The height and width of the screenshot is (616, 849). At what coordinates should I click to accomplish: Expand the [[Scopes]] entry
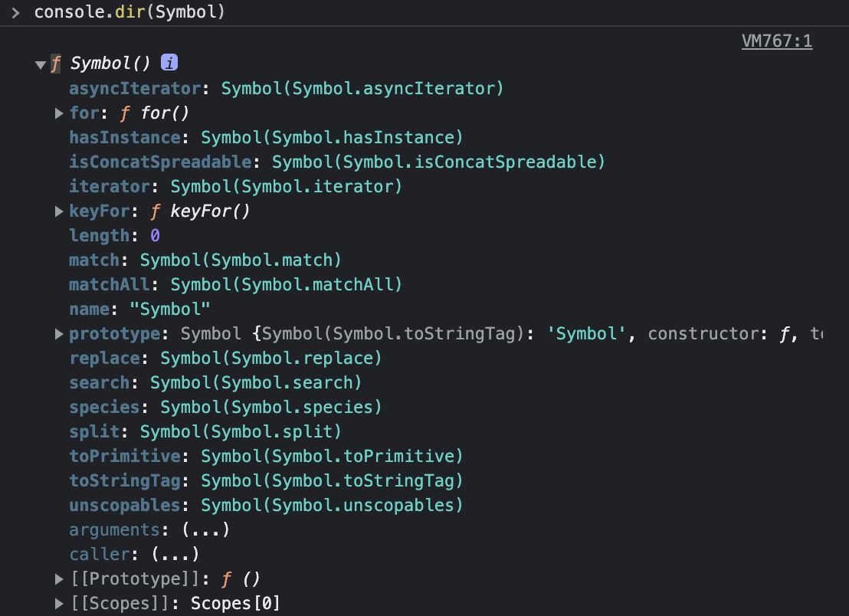(59, 604)
